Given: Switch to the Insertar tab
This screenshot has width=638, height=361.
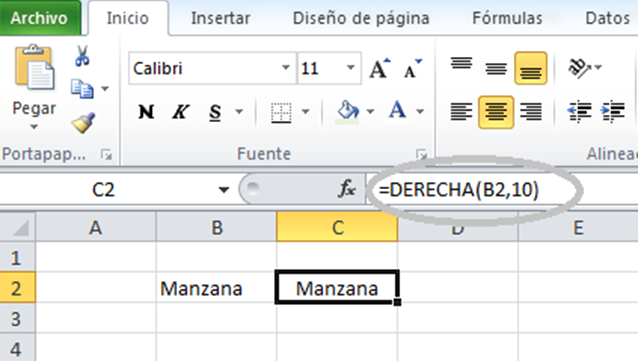Looking at the screenshot, I should point(221,18).
